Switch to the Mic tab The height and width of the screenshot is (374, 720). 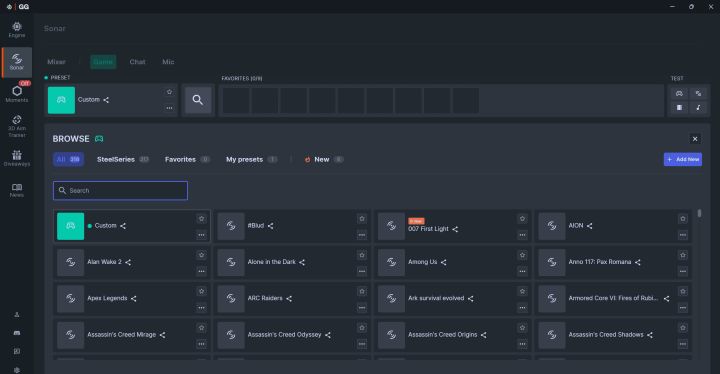pyautogui.click(x=168, y=62)
